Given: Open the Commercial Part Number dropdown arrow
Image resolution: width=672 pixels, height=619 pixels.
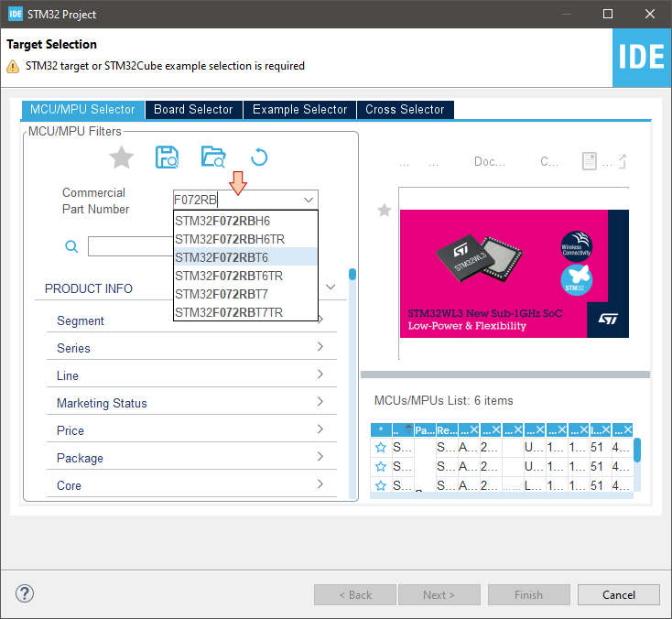Looking at the screenshot, I should tap(309, 200).
